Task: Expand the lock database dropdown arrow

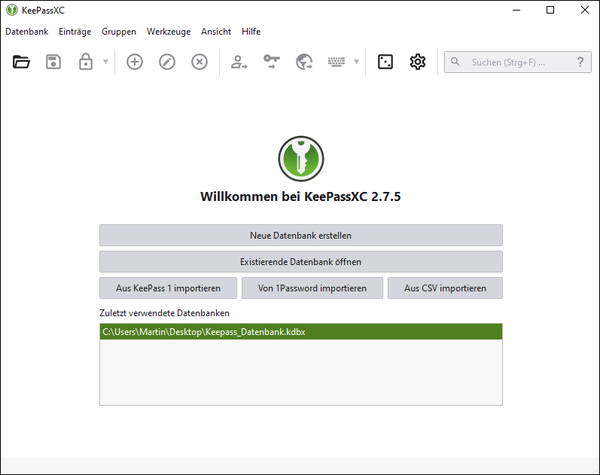Action: click(106, 62)
